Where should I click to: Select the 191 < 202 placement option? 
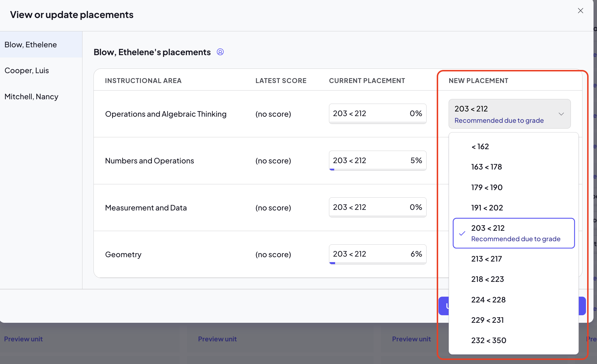(x=513, y=208)
